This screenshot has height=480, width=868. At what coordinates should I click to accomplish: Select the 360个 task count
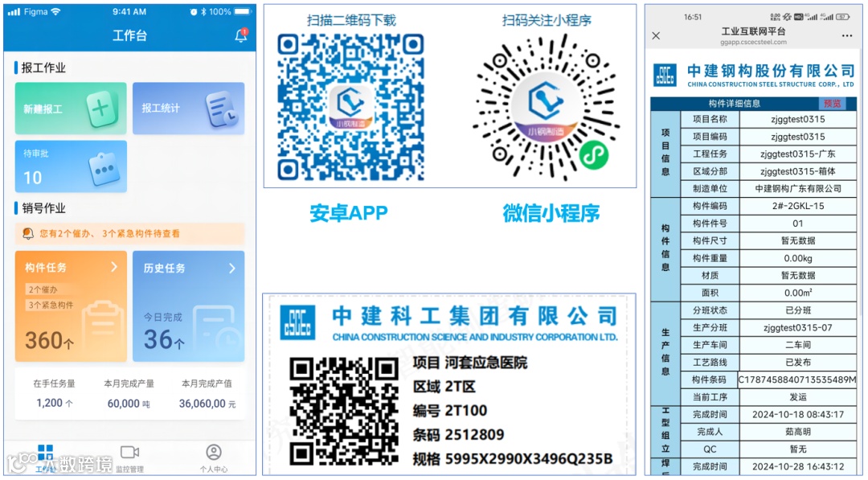49,340
